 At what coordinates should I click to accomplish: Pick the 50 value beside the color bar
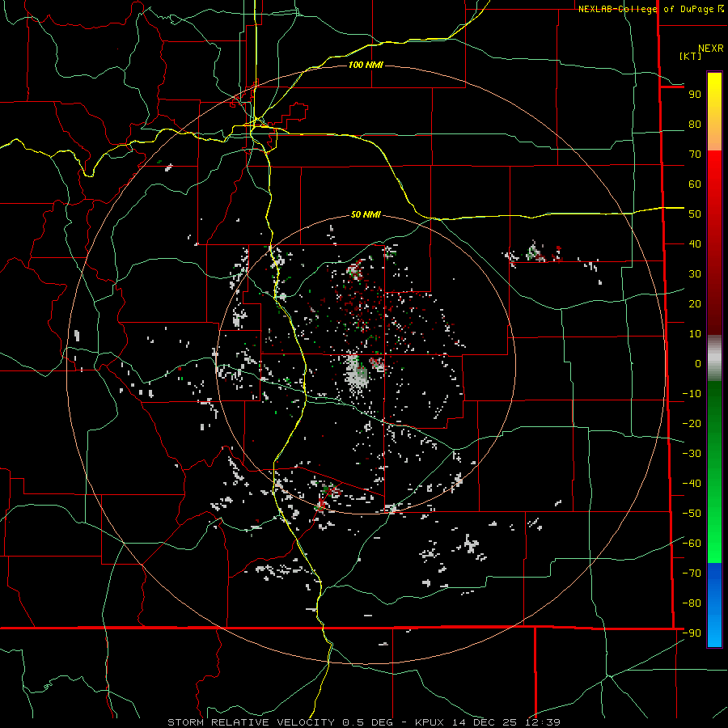[x=695, y=214]
